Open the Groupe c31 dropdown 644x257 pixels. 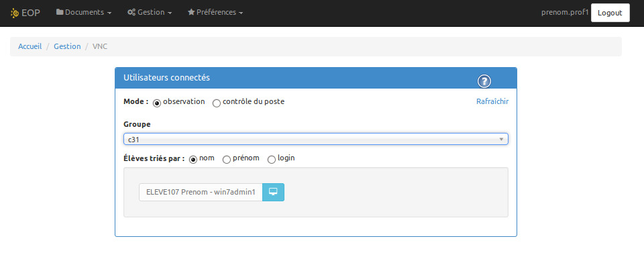point(316,139)
